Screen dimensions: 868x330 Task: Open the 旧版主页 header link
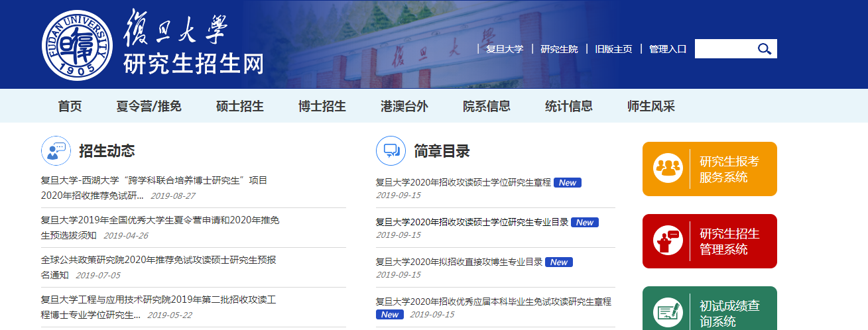(613, 49)
